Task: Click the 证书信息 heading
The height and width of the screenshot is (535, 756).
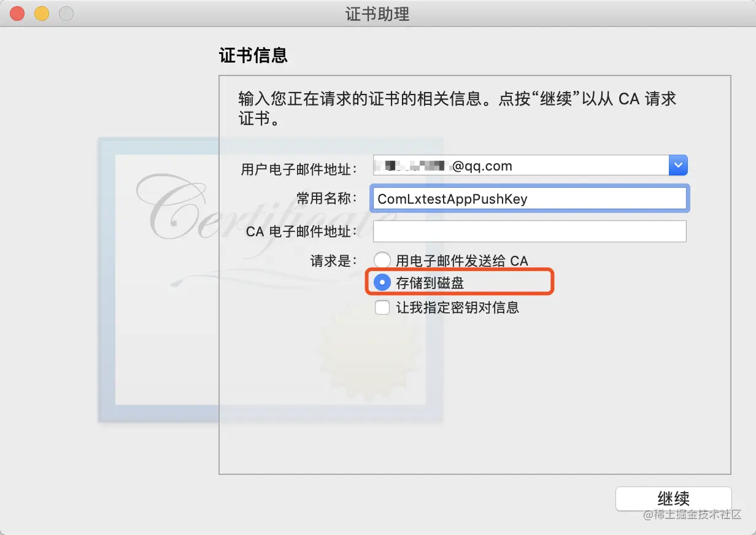Action: [x=253, y=56]
